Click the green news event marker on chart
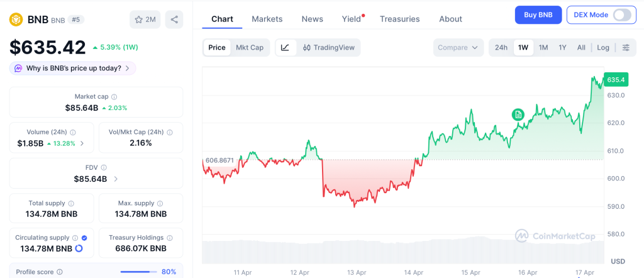 click(x=518, y=114)
